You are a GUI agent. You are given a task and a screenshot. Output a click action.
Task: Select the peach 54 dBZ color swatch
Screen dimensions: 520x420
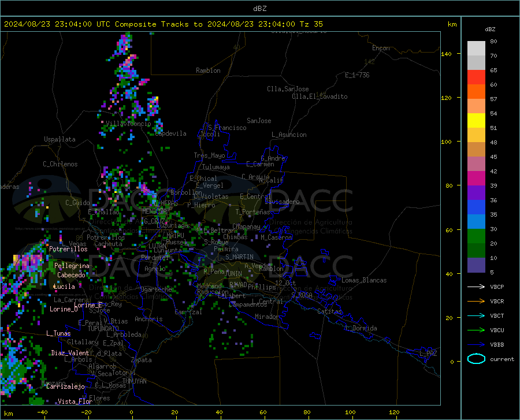pyautogui.click(x=476, y=106)
